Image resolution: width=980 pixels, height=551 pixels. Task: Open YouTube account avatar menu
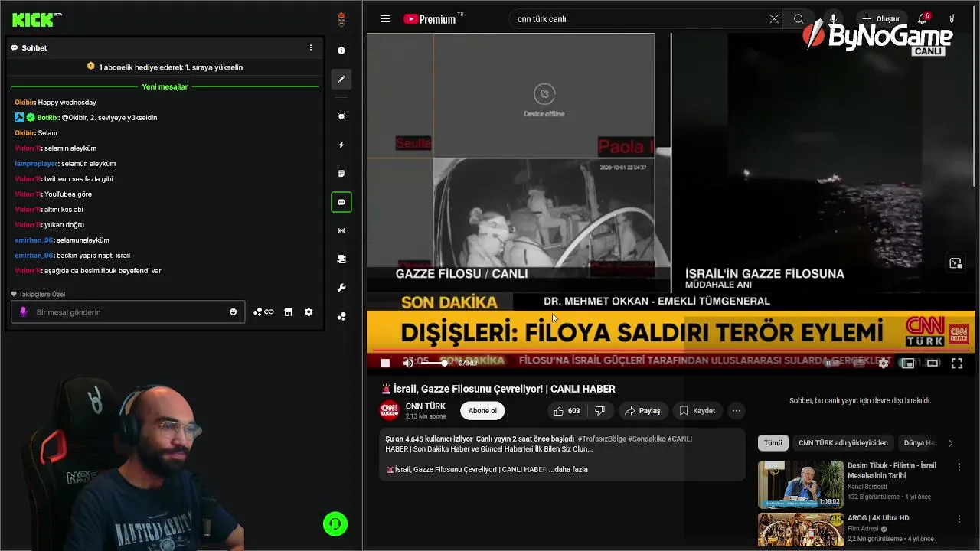point(952,19)
